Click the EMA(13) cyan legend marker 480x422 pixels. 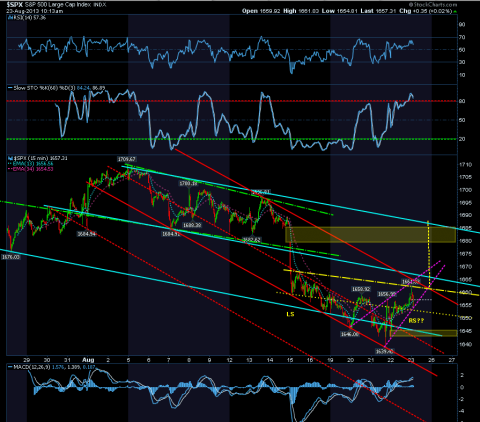[10, 164]
